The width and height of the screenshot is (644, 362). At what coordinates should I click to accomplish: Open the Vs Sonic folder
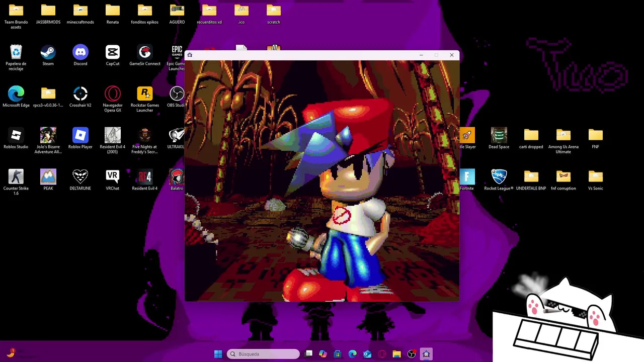coord(595,180)
